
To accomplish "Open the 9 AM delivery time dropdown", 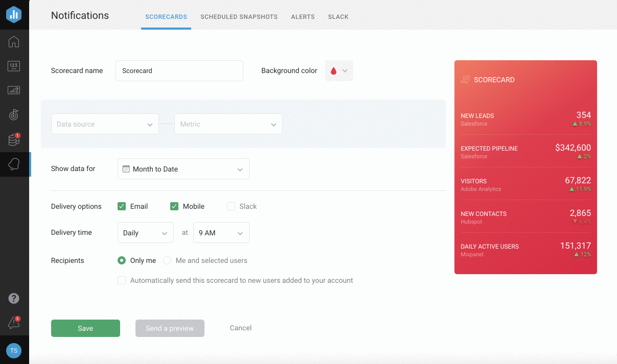I will click(221, 233).
